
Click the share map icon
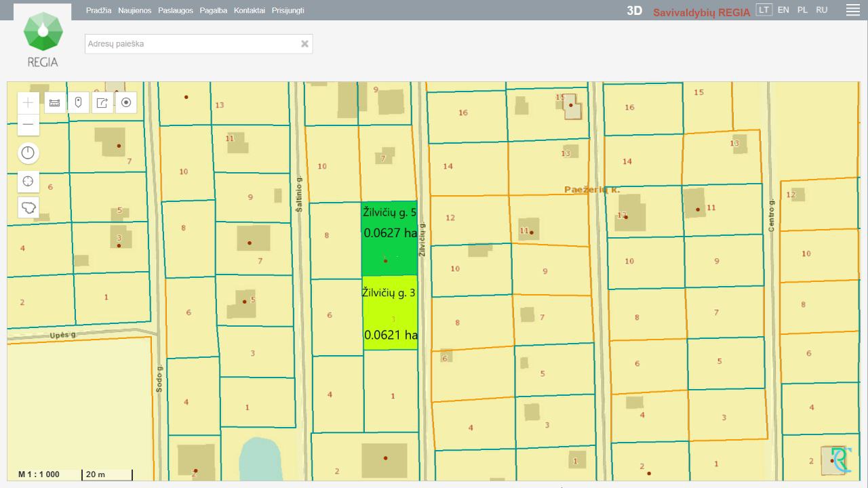click(102, 103)
